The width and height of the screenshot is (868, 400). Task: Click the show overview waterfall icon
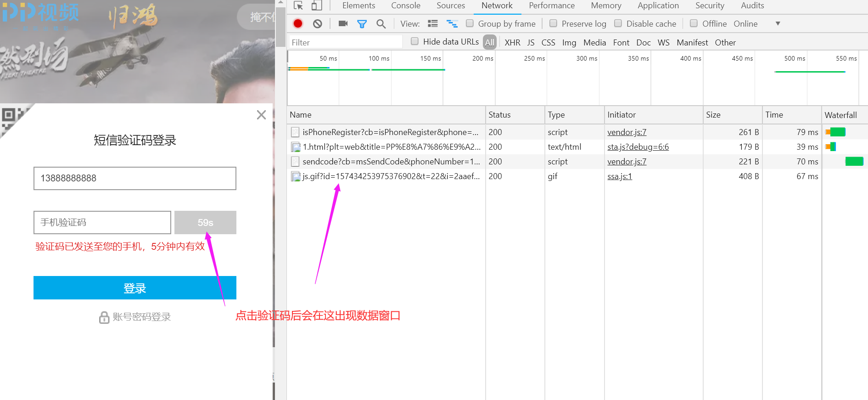tap(452, 23)
